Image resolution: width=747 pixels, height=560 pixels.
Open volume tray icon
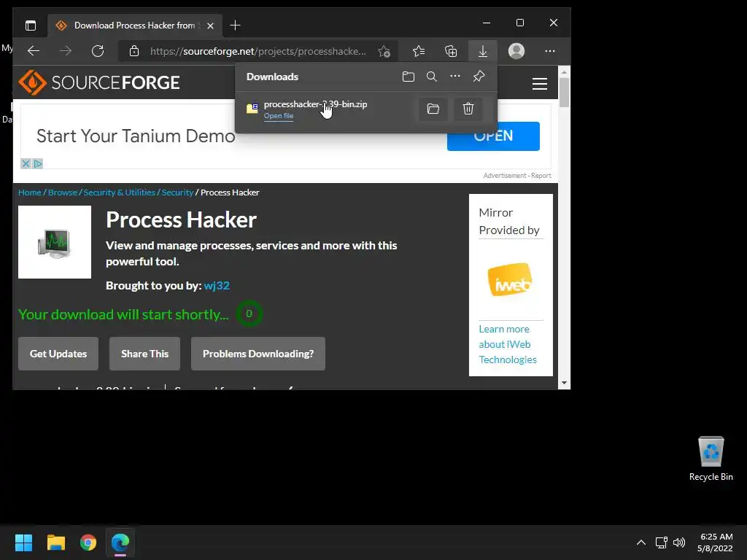click(x=679, y=542)
